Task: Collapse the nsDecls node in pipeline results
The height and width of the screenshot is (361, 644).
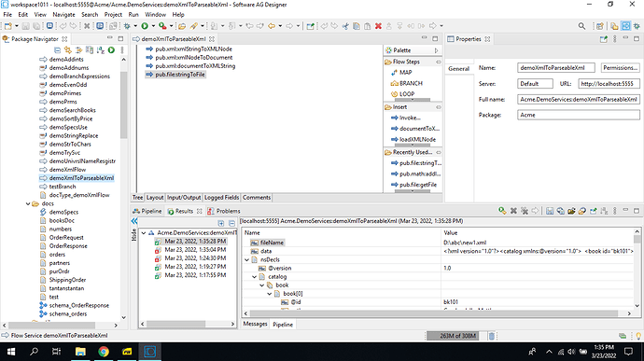Action: point(246,259)
